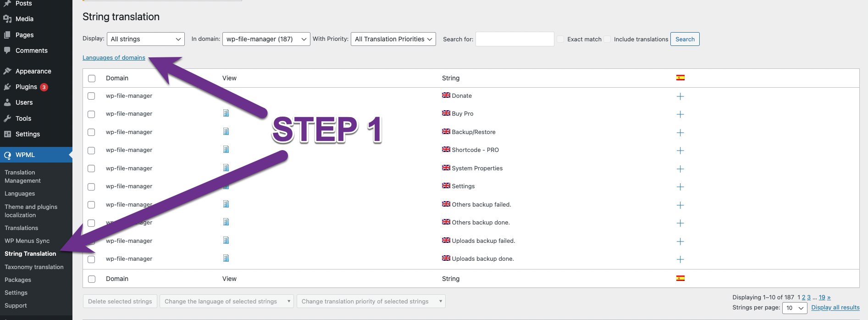Open view document icon for Backup/Restore
This screenshot has height=320, width=868.
(226, 131)
